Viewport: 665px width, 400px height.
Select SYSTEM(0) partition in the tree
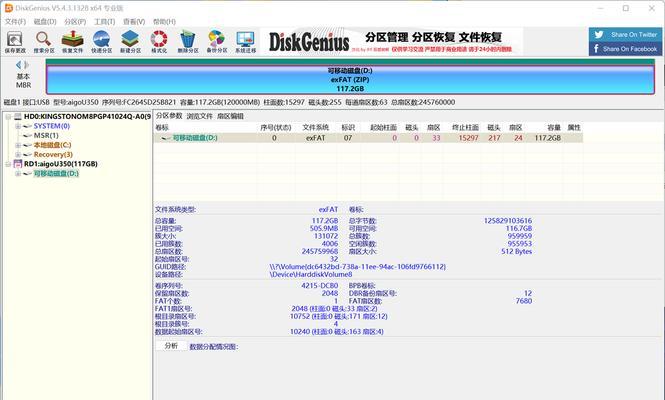tap(52, 126)
